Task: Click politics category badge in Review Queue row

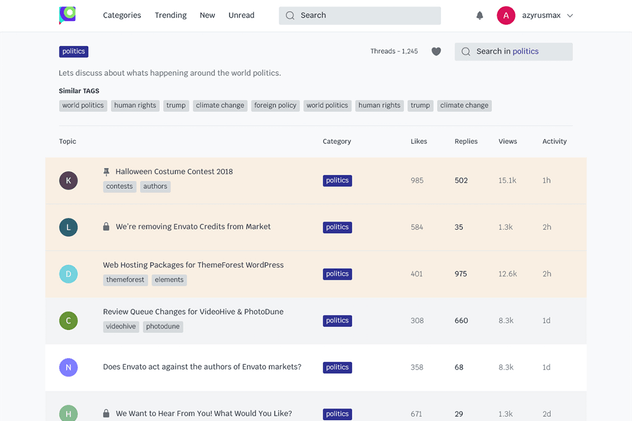Action: [337, 321]
